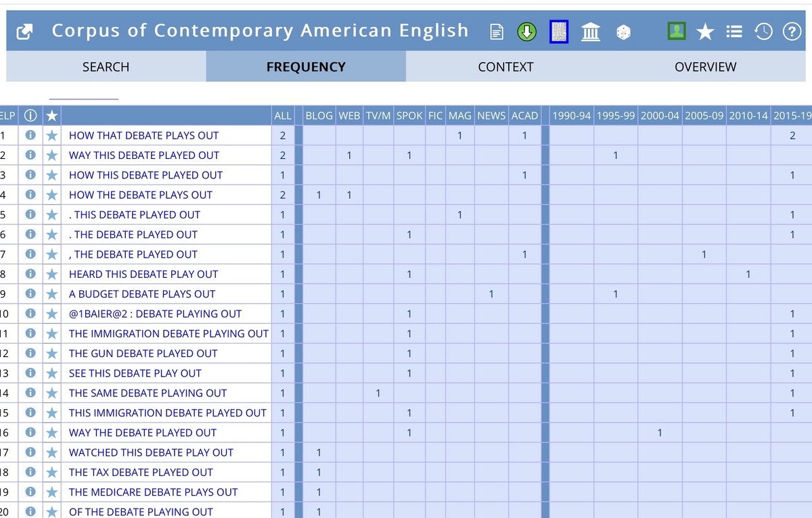Screen dimensions: 812x518
Task: Click the dice random icon
Action: pos(623,32)
